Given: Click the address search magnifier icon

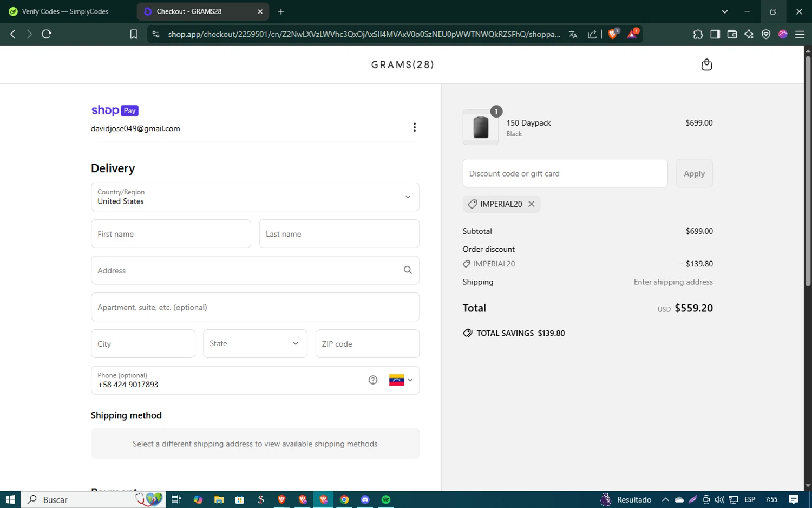Looking at the screenshot, I should point(408,270).
